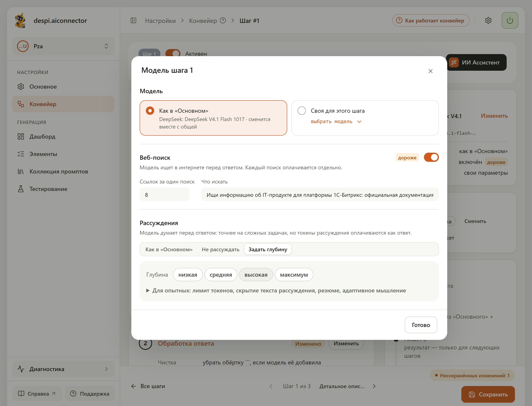Turn off the Веб-поиск toggle
The height and width of the screenshot is (406, 532).
(x=431, y=157)
